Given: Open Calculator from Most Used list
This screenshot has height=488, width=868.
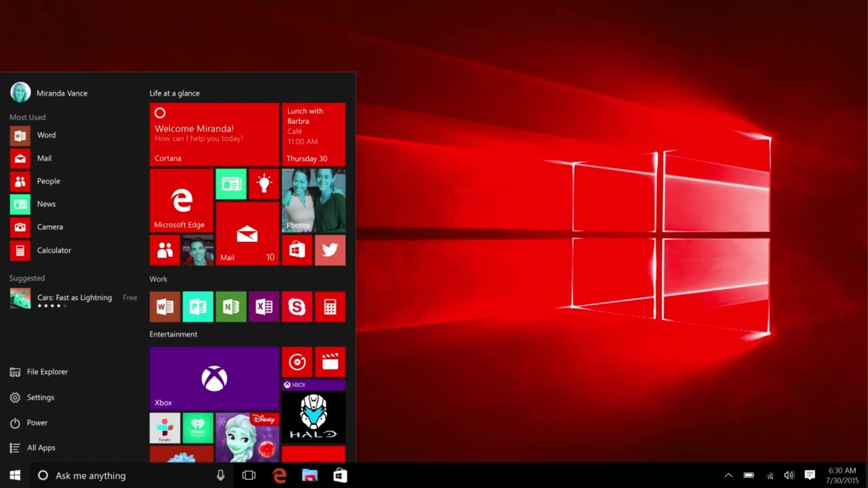Looking at the screenshot, I should pyautogui.click(x=73, y=250).
